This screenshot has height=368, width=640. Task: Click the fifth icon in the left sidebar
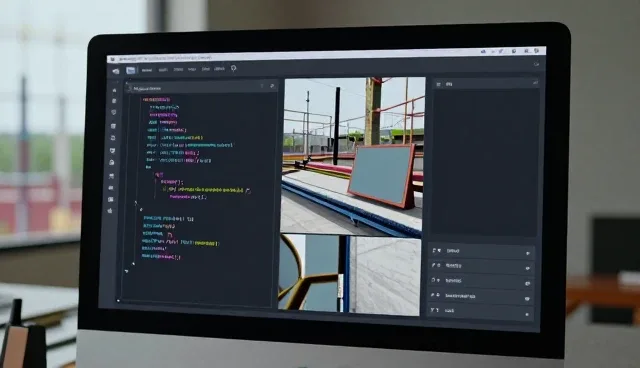[113, 138]
